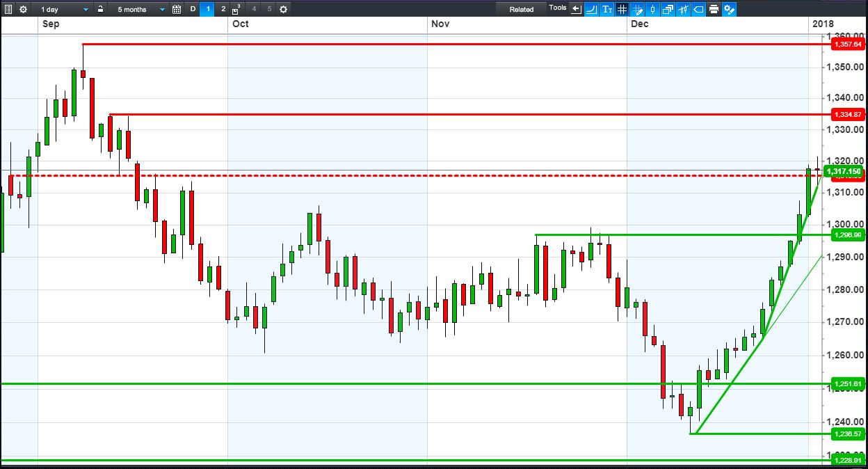Screen dimensions: 868x469
Task: Click the current price label 1,317.150
Action: (x=842, y=171)
